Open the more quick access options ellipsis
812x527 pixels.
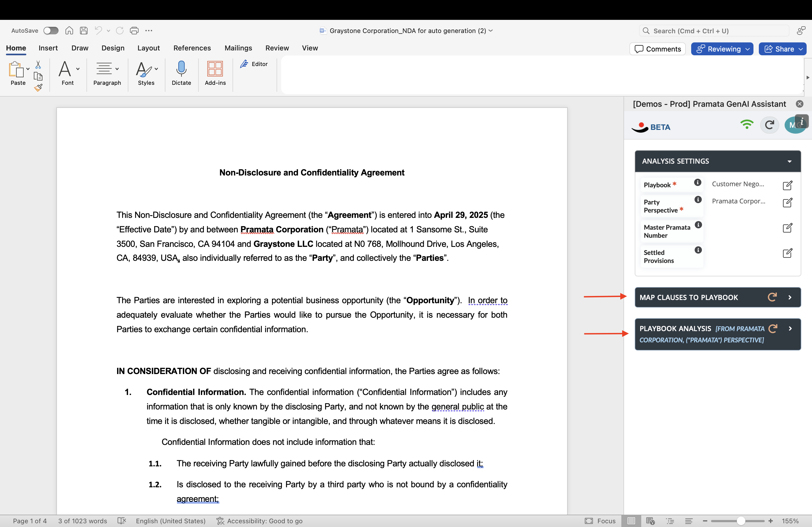pyautogui.click(x=149, y=31)
